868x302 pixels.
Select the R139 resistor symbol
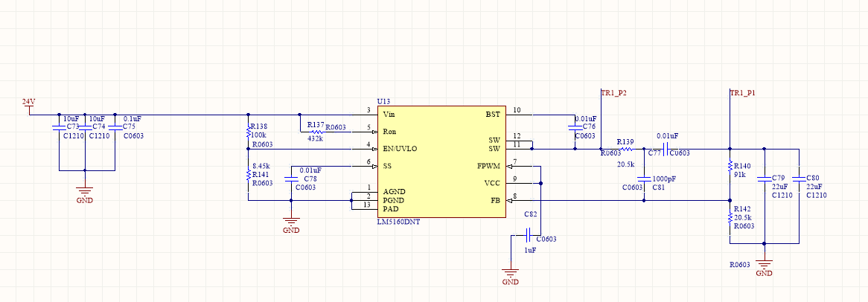click(625, 149)
